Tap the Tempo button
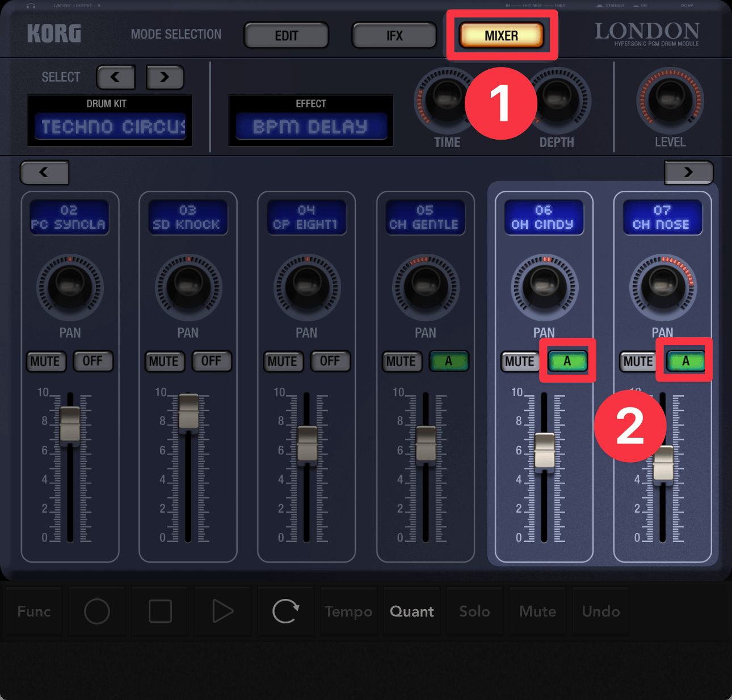 pyautogui.click(x=348, y=611)
